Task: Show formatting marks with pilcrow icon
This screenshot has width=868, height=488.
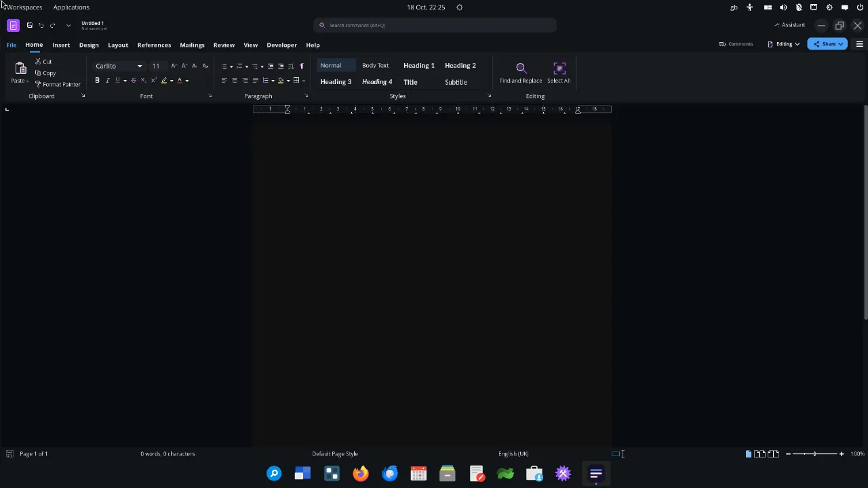Action: coord(302,66)
